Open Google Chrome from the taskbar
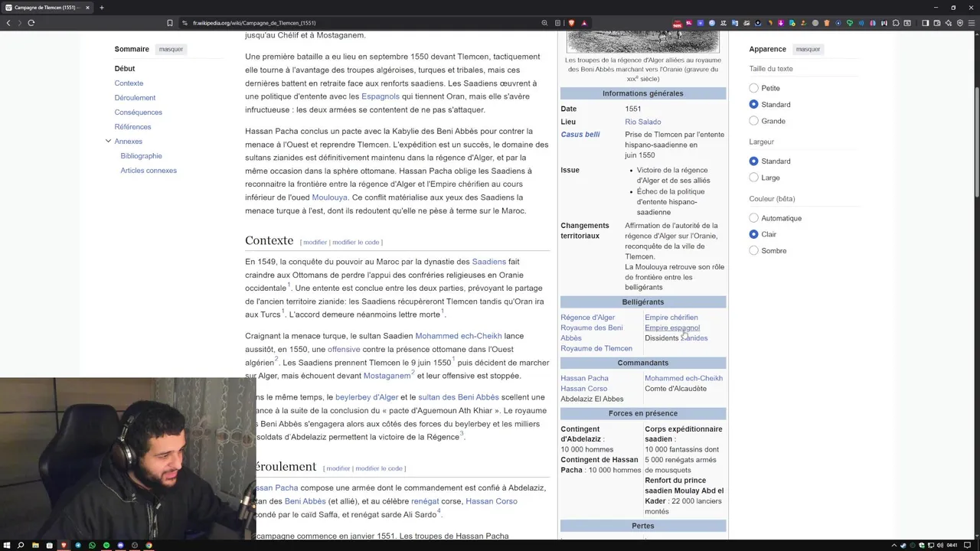 point(149,545)
